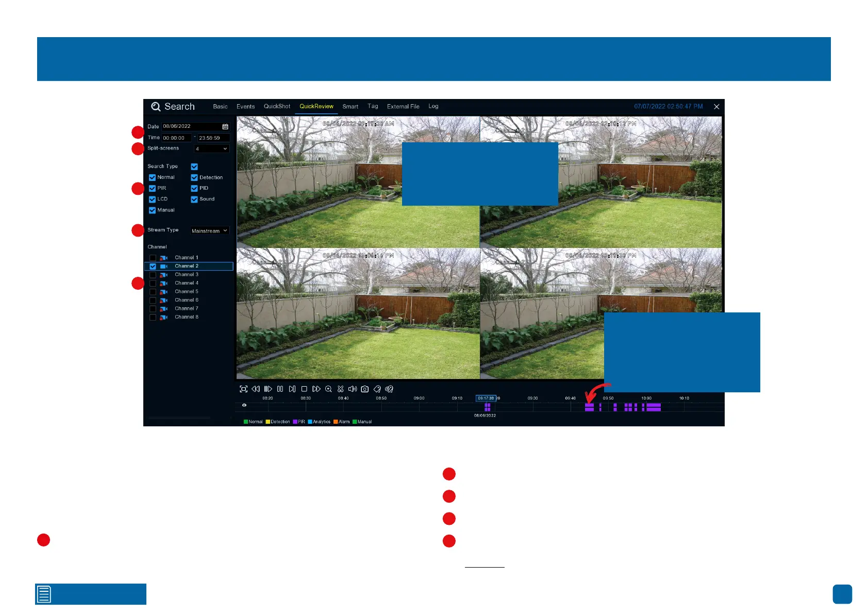Open the calendar date picker icon
This screenshot has width=868, height=614.
pyautogui.click(x=225, y=126)
